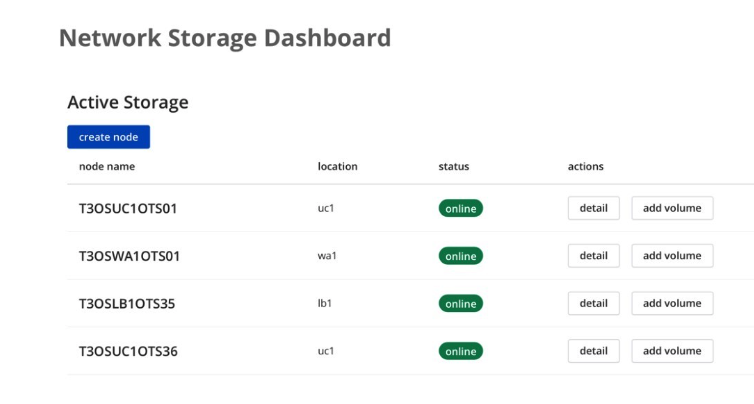Click the location column header
754x404 pixels.
(x=338, y=166)
